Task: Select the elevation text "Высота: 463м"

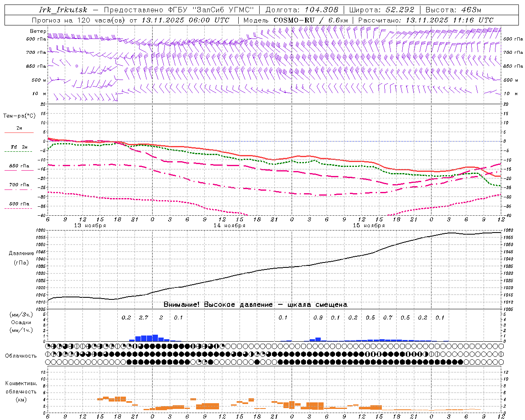Action: pos(453,10)
